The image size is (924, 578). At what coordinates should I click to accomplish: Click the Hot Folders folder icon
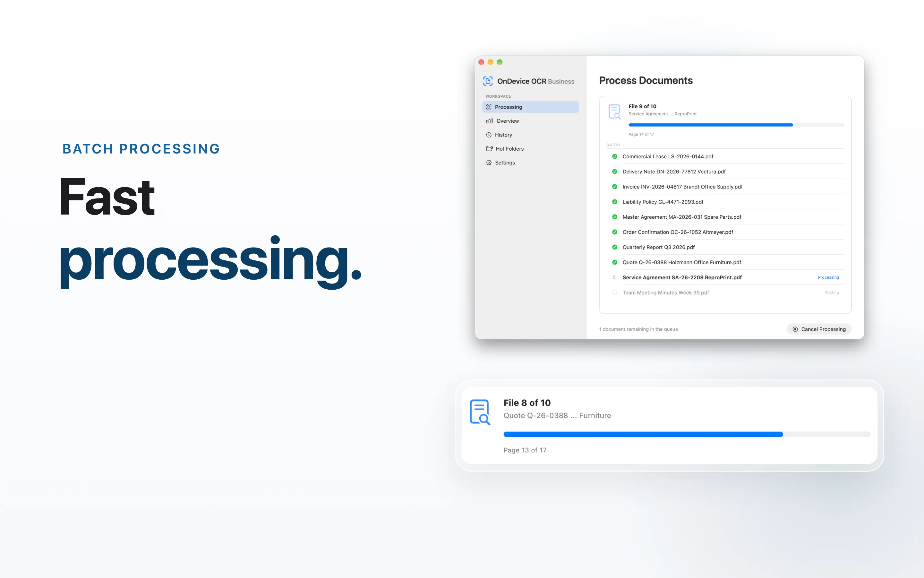click(x=489, y=149)
